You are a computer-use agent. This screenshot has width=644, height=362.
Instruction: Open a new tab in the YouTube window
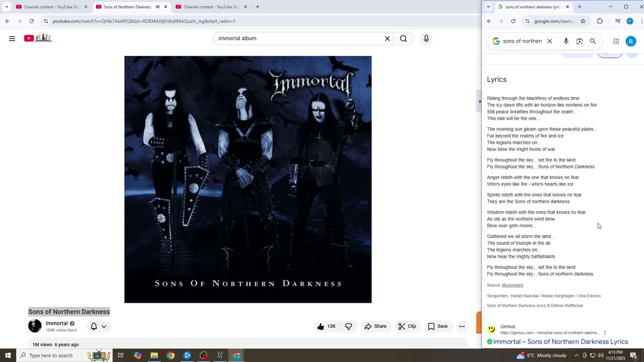coord(258,7)
